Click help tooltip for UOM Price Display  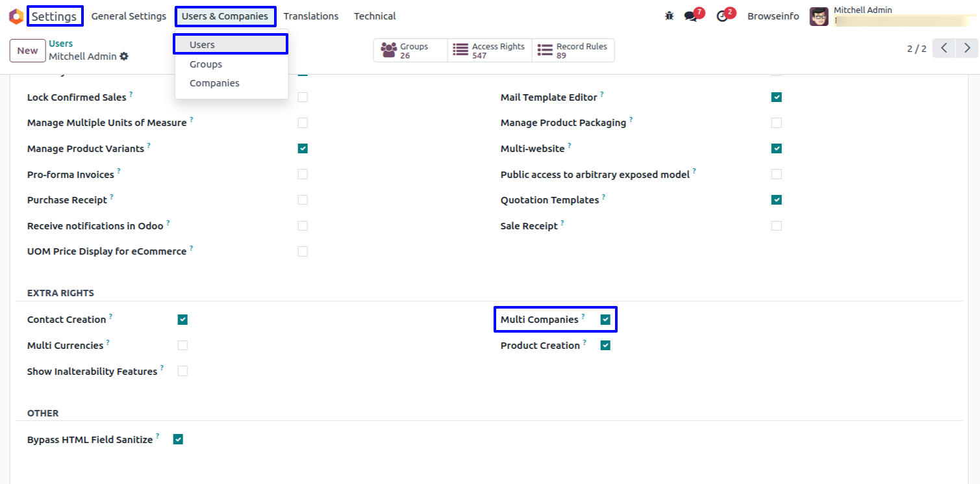tap(192, 248)
